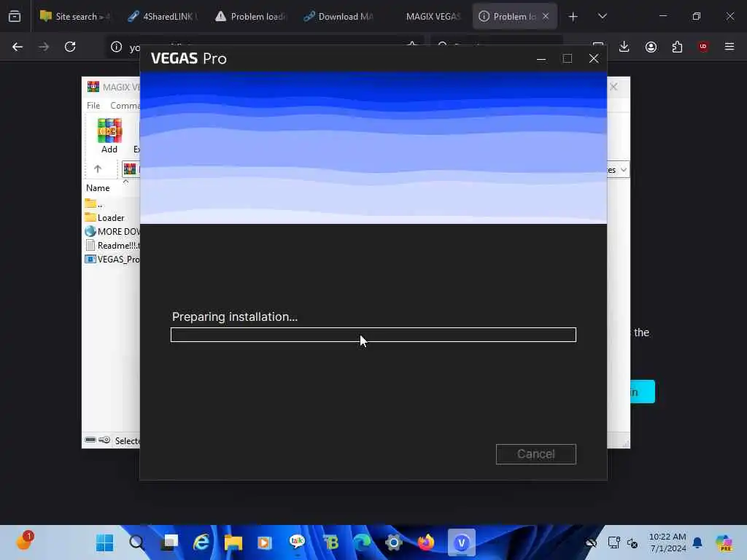Viewport: 747px width, 560px height.
Task: List all tabs dropdown in Firefox
Action: click(602, 16)
